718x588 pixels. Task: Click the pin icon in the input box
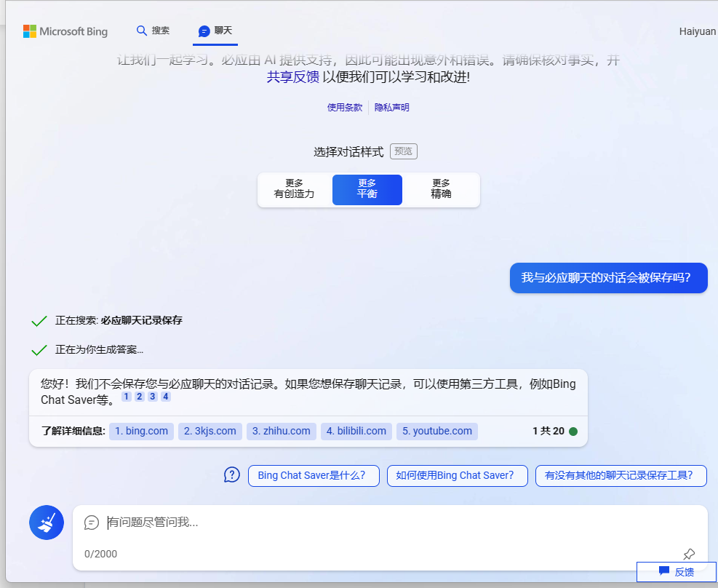coord(689,555)
